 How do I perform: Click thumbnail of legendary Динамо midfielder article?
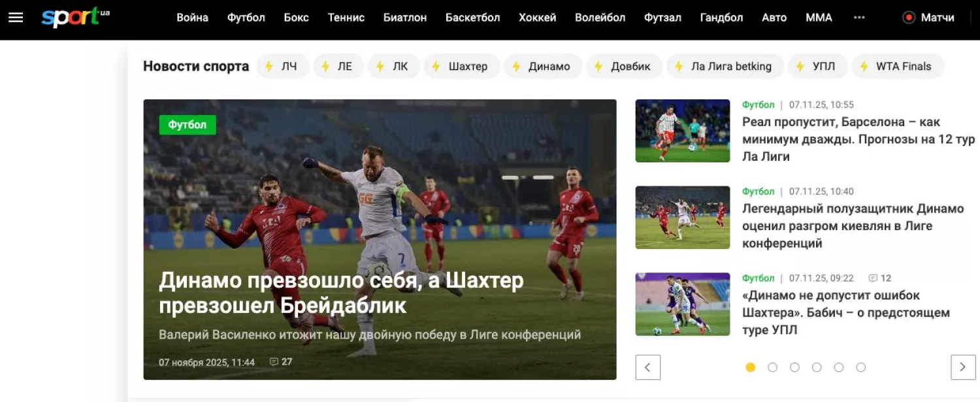click(x=682, y=218)
